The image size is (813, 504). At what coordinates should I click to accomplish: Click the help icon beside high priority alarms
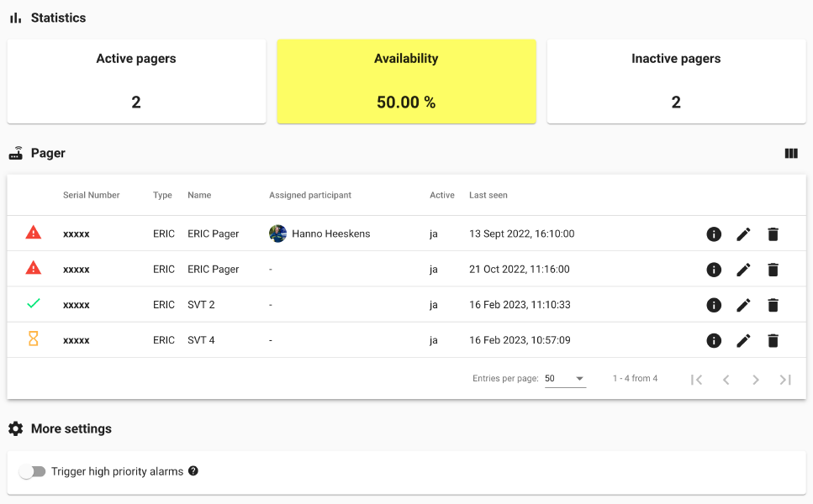193,471
